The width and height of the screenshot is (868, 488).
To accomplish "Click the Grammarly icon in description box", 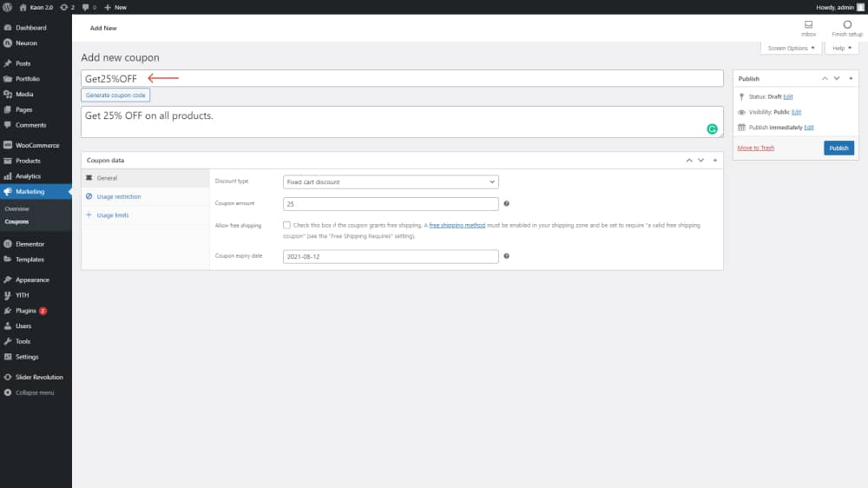I will click(x=712, y=129).
